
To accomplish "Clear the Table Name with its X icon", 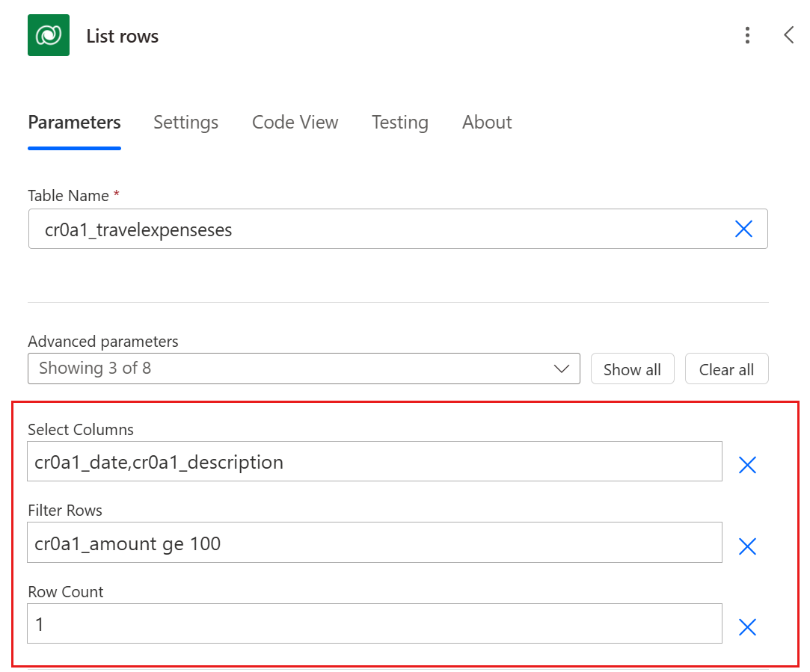I will [x=743, y=229].
